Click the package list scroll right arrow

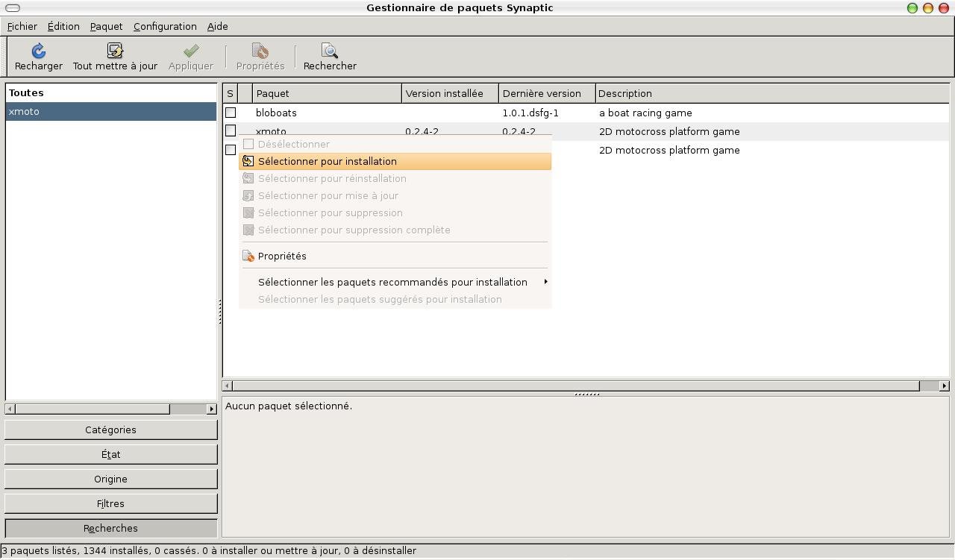tap(944, 386)
